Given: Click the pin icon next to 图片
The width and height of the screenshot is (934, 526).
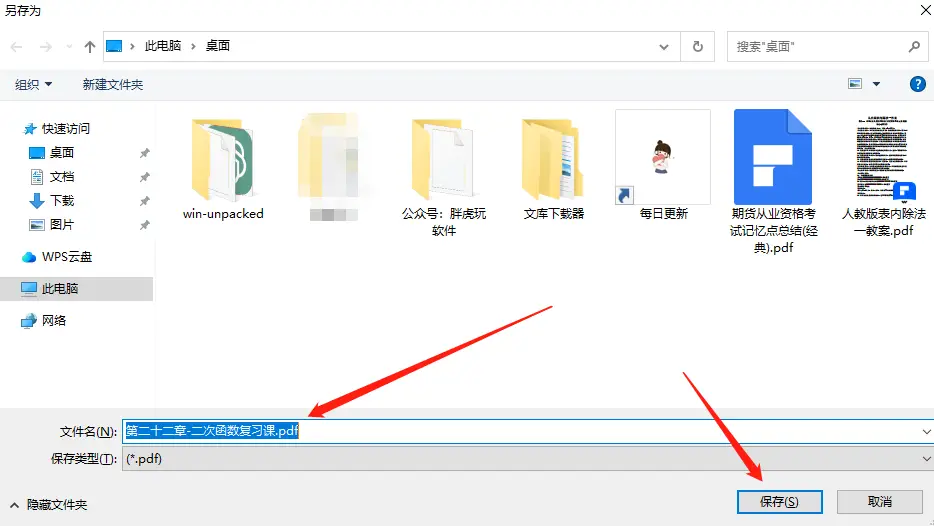Looking at the screenshot, I should click(144, 225).
